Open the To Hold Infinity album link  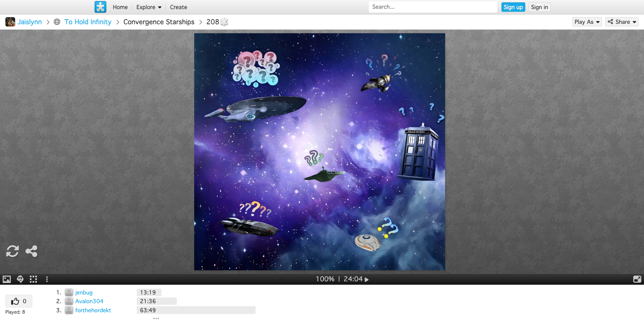[88, 22]
